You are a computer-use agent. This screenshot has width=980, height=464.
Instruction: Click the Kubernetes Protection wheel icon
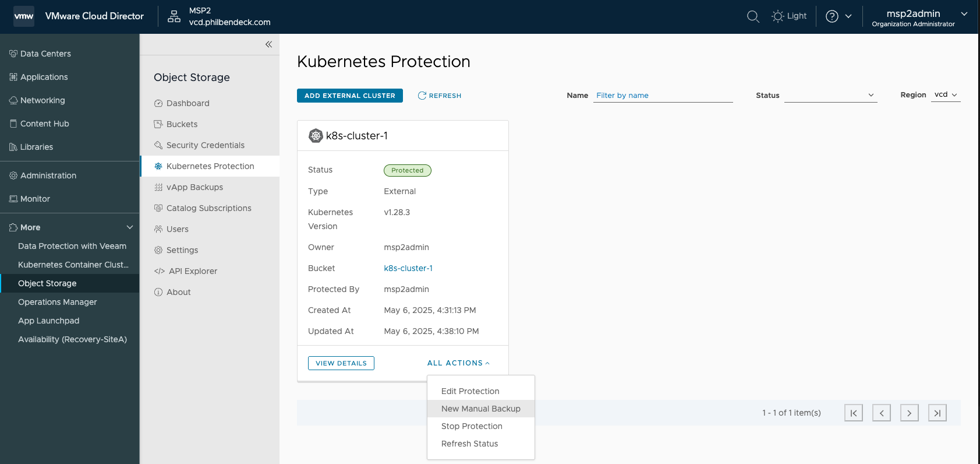coord(158,166)
